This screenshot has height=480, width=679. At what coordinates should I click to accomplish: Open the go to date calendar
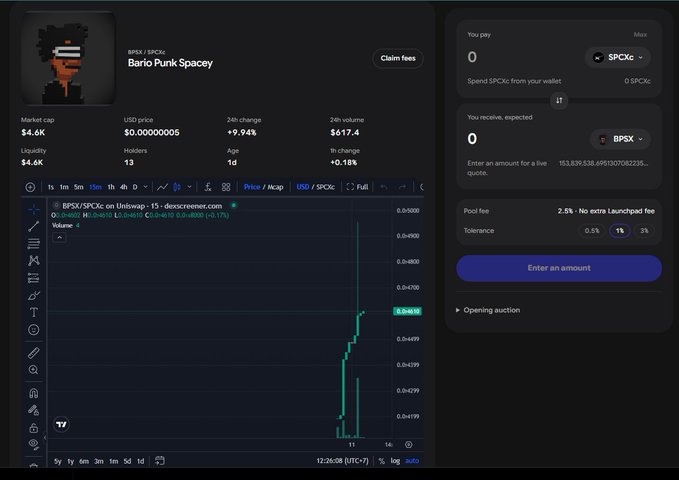tap(160, 461)
